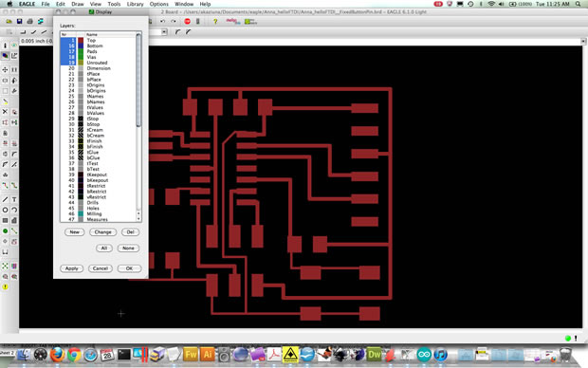Toggle visibility of layer 21 tPlace
Viewport: 588px width, 368px height.
[67, 74]
